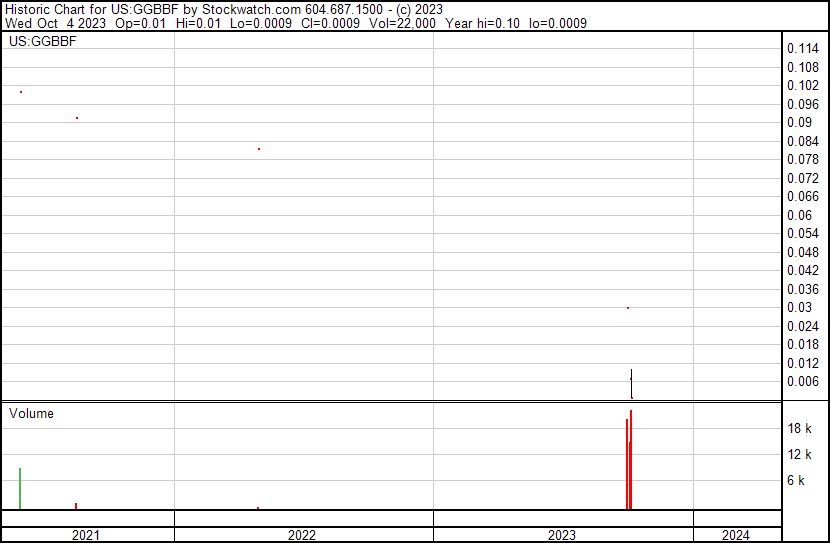Click the 'Volume' panel label
The height and width of the screenshot is (543, 830).
(x=31, y=413)
